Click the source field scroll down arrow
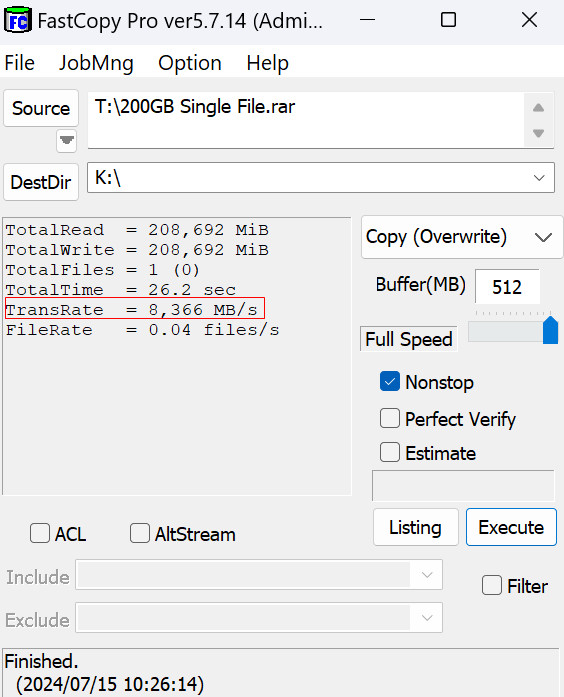 tap(538, 133)
